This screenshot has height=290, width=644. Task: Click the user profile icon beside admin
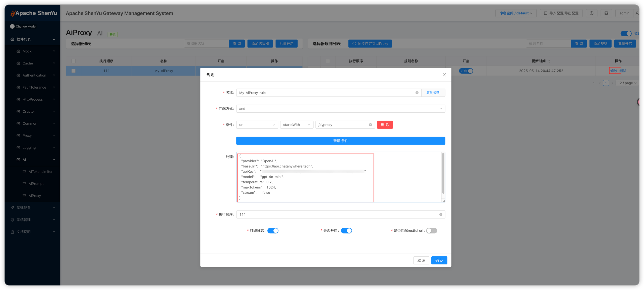(x=637, y=13)
